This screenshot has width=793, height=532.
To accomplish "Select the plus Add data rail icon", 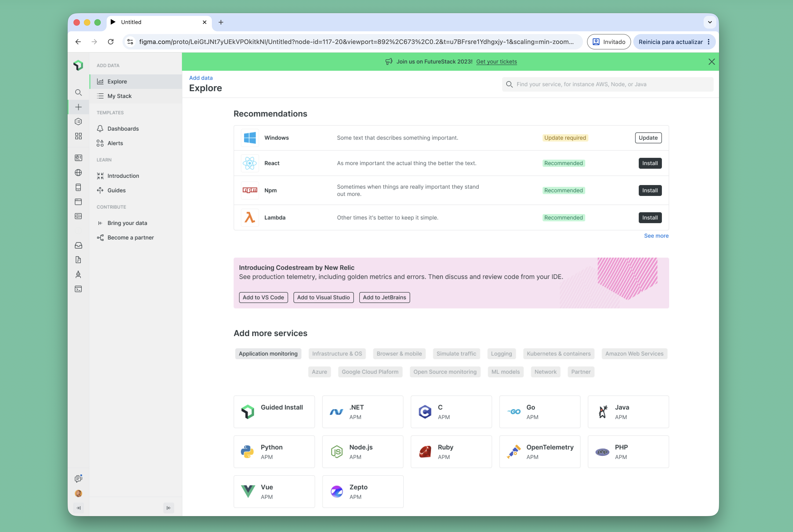I will [78, 107].
